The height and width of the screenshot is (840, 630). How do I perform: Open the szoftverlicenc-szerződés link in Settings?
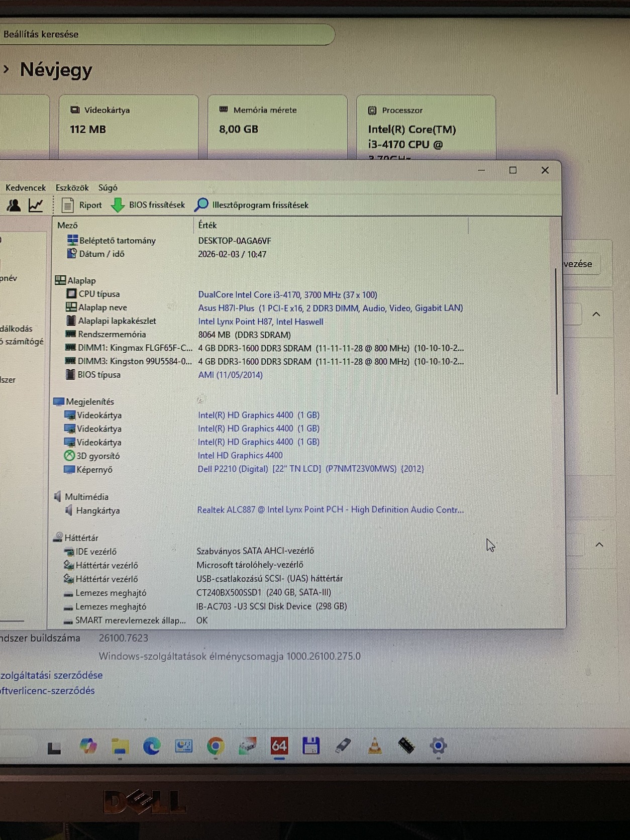pos(48,690)
